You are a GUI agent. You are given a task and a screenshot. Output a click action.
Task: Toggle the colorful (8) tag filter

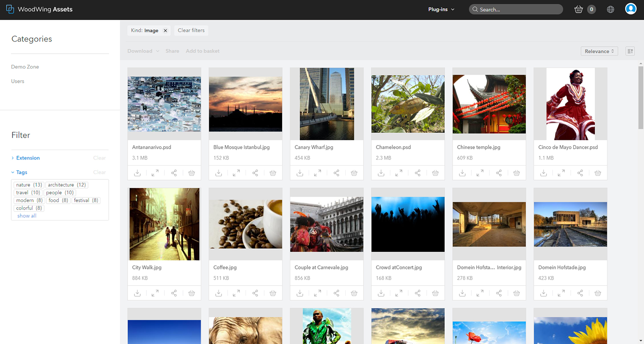(x=29, y=208)
